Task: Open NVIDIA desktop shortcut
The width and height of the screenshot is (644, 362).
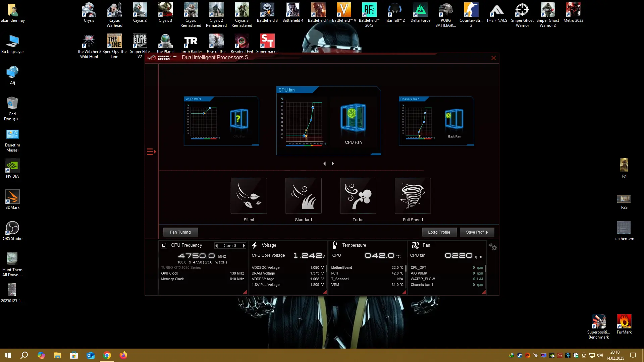Action: (x=12, y=169)
